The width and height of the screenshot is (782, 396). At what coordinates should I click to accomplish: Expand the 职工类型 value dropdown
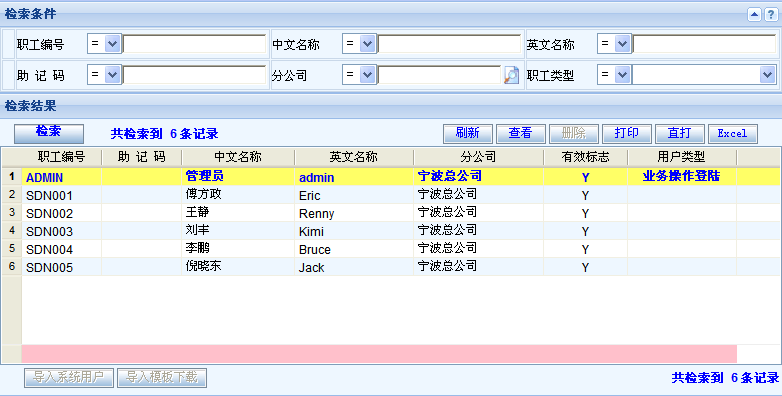pos(767,75)
